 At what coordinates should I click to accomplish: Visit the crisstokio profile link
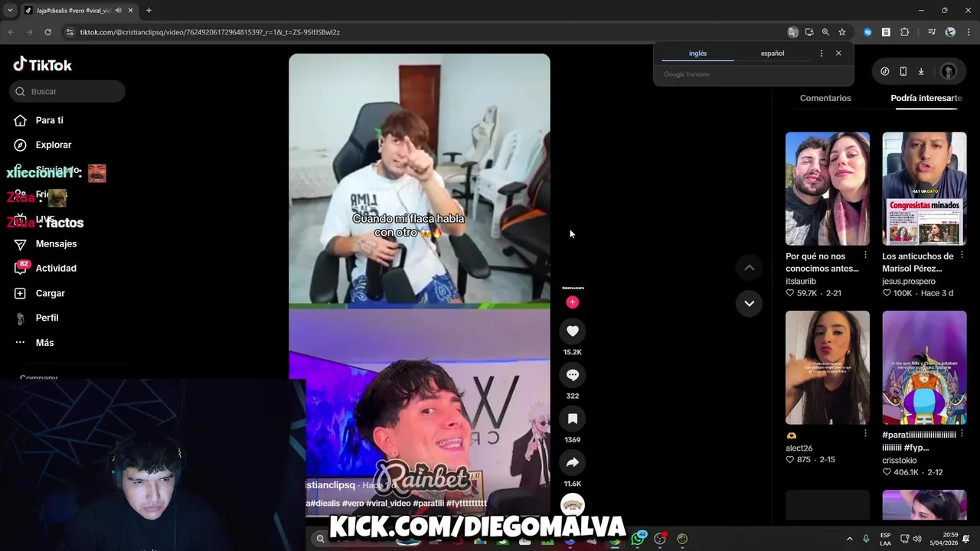(900, 461)
